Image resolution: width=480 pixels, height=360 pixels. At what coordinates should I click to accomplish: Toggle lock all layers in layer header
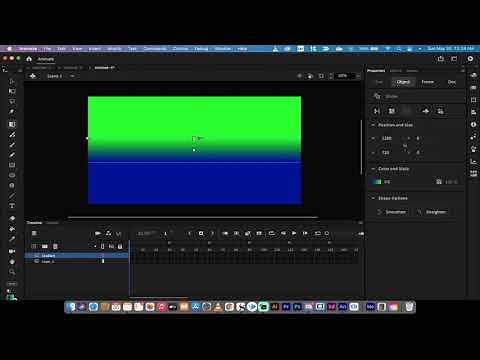click(x=120, y=246)
